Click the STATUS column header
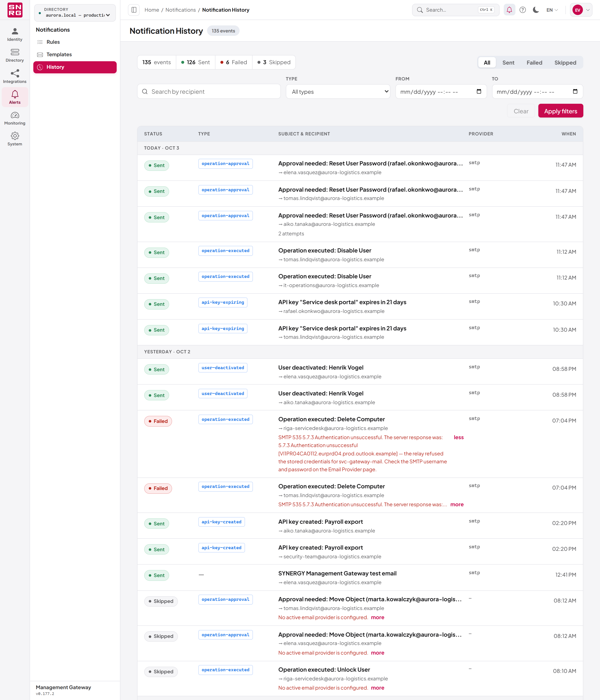 pyautogui.click(x=153, y=134)
